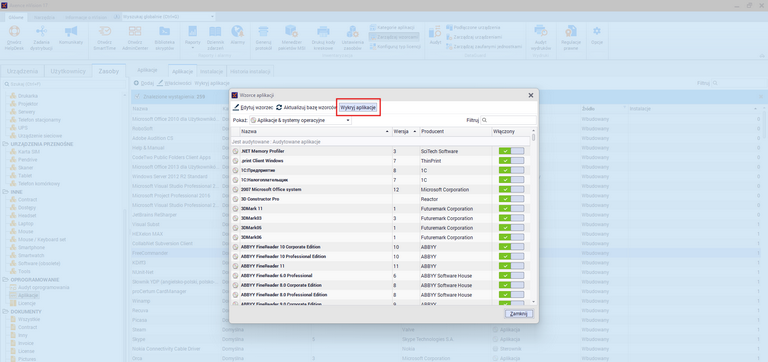Click Zarządzaj zaufanymi jednostkami in ribbon

point(484,47)
